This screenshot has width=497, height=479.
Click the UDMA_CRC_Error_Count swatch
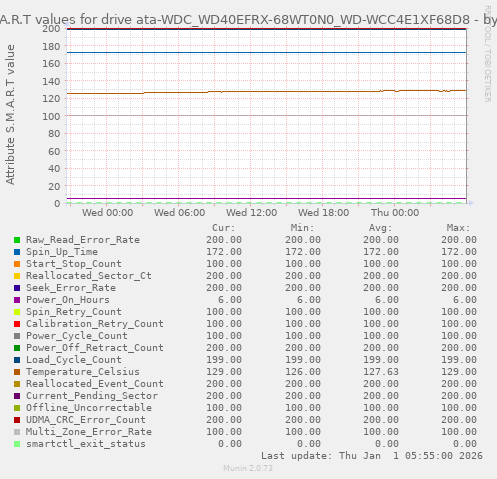(17, 420)
